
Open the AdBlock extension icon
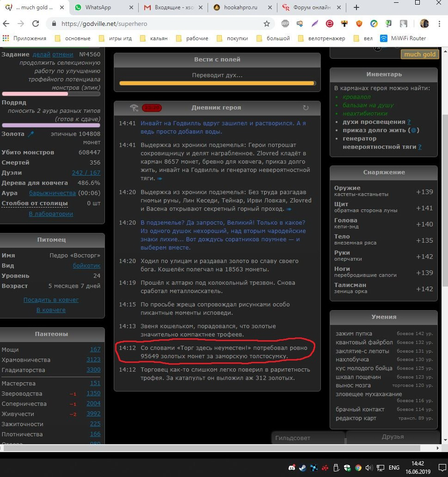(x=286, y=24)
